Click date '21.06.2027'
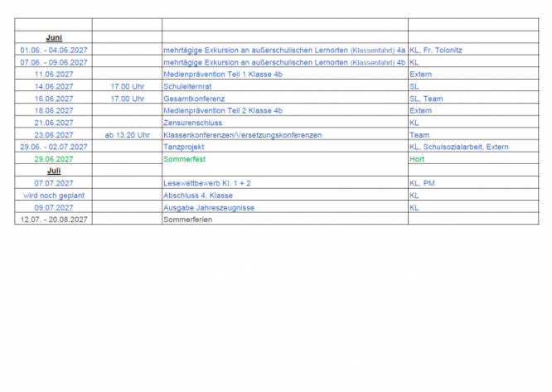Viewport: 552px width, 392px height. [54, 123]
